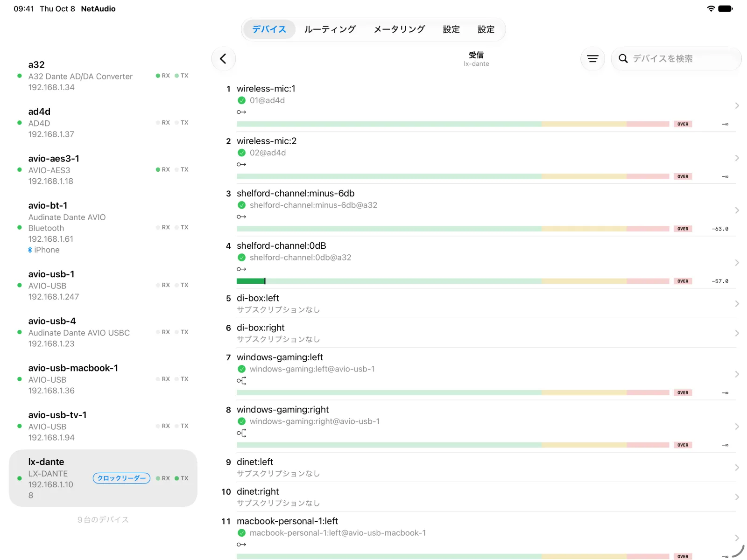Click green check status for wireless-mic:2 subscription
Image resolution: width=747 pixels, height=560 pixels.
(x=241, y=153)
